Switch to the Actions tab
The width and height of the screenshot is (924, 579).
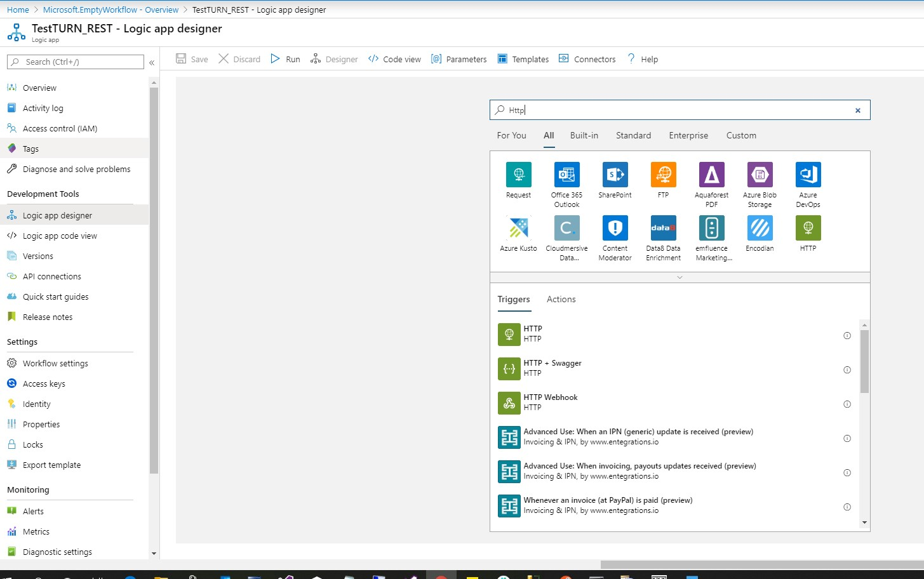561,299
